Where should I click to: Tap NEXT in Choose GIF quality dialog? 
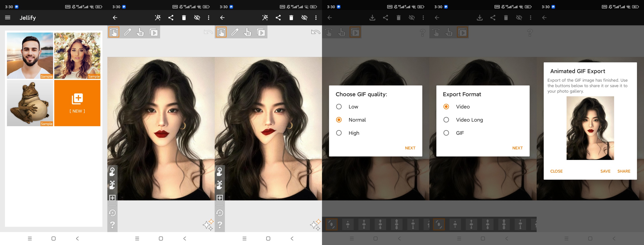410,148
